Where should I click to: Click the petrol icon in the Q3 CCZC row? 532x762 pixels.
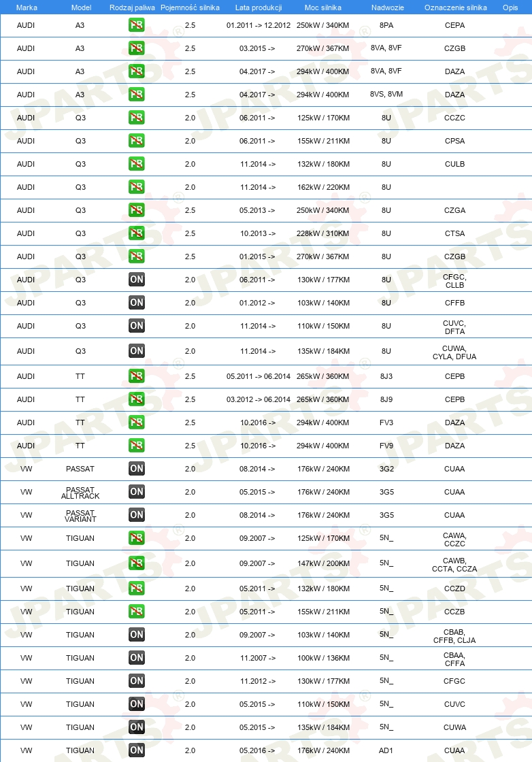point(137,118)
